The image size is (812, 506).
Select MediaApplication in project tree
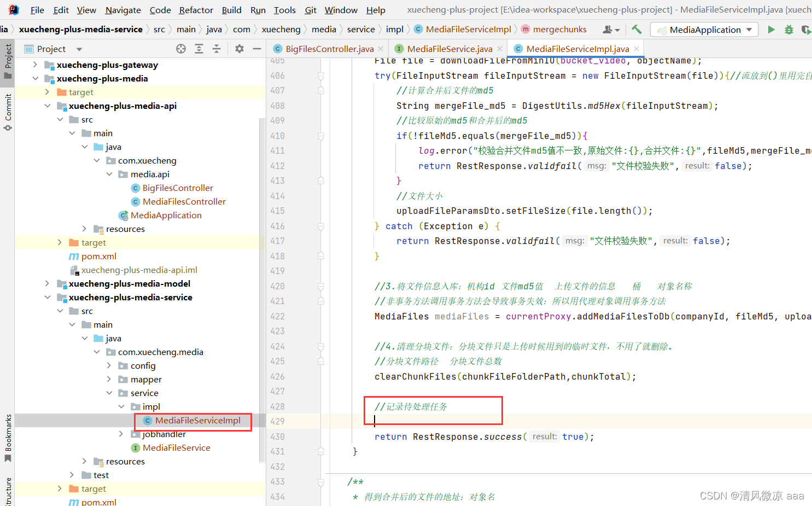click(166, 215)
